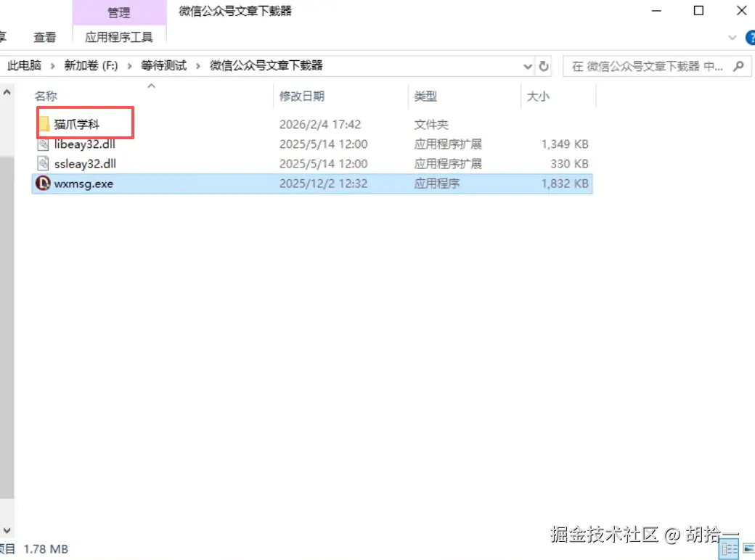
Task: Refresh the current folder view
Action: (544, 66)
